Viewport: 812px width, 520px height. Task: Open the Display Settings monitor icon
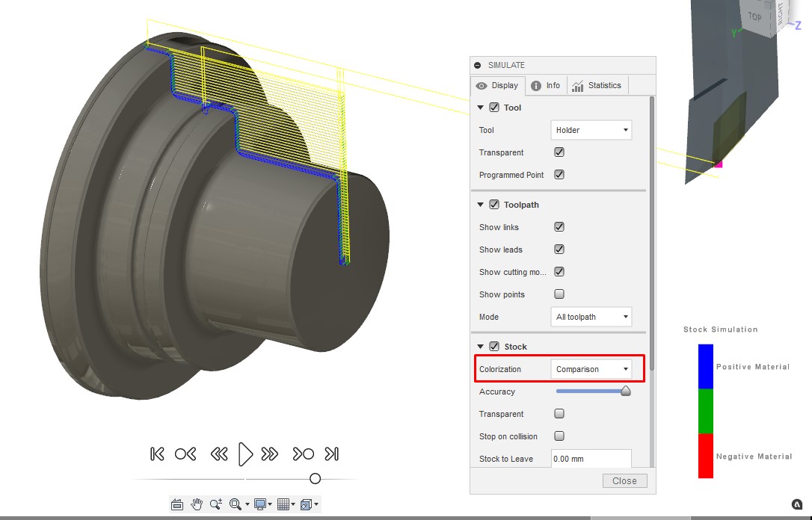tap(259, 504)
